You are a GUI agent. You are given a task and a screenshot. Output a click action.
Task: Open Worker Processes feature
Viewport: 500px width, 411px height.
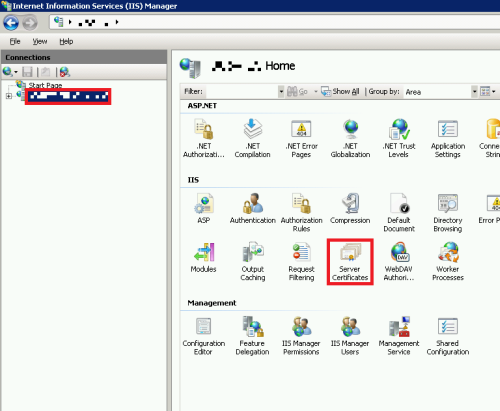(x=448, y=262)
